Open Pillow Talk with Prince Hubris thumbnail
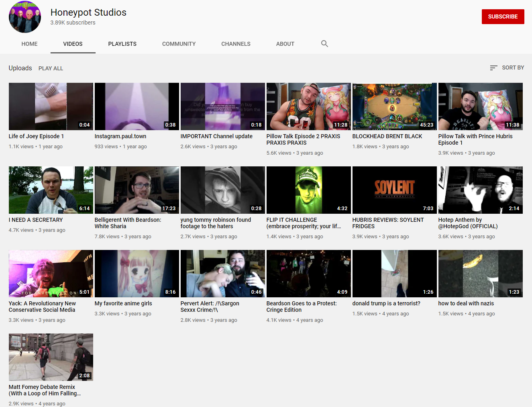Screen dimensions: 532x407 click(481, 106)
